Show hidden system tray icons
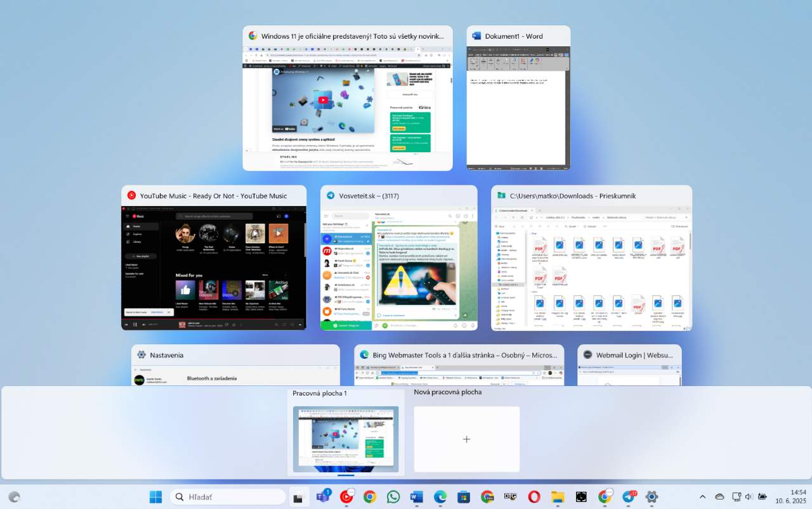 click(x=702, y=497)
